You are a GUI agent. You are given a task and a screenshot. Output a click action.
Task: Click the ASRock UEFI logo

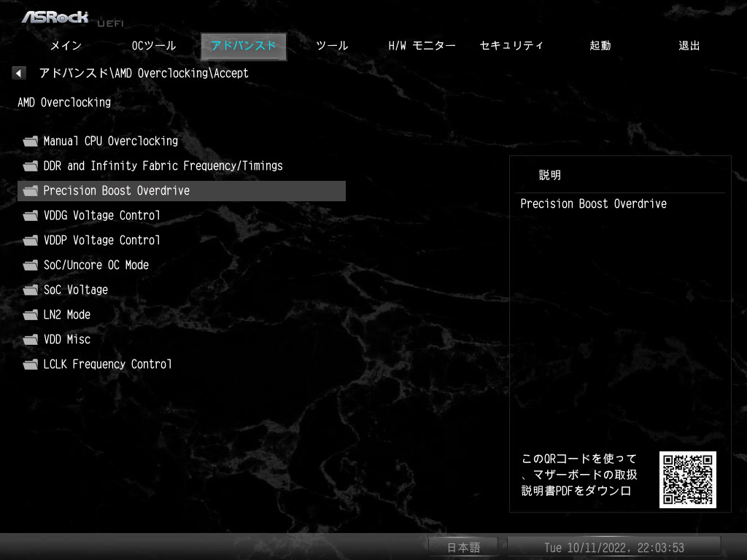72,18
